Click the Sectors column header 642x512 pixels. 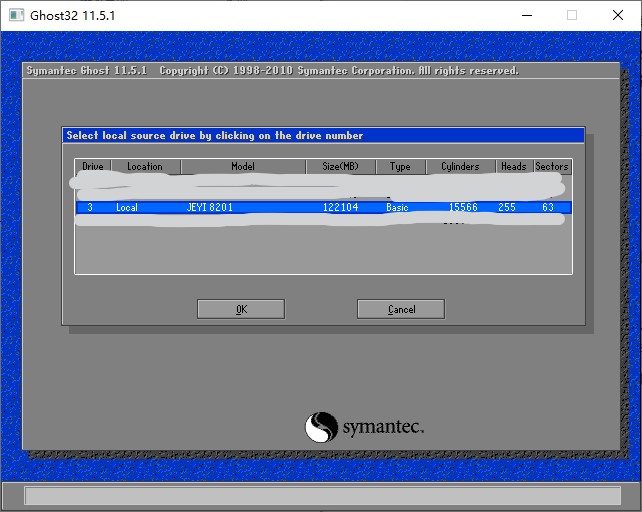coord(552,166)
